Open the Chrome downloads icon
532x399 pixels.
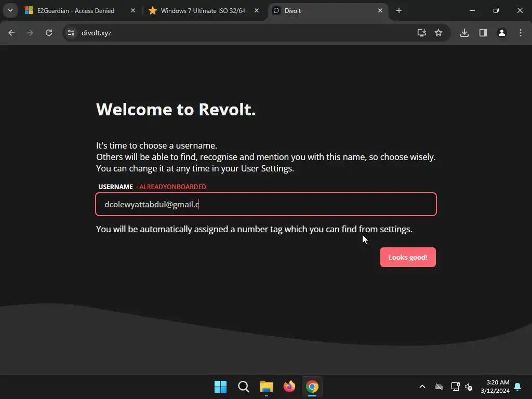coord(464,33)
